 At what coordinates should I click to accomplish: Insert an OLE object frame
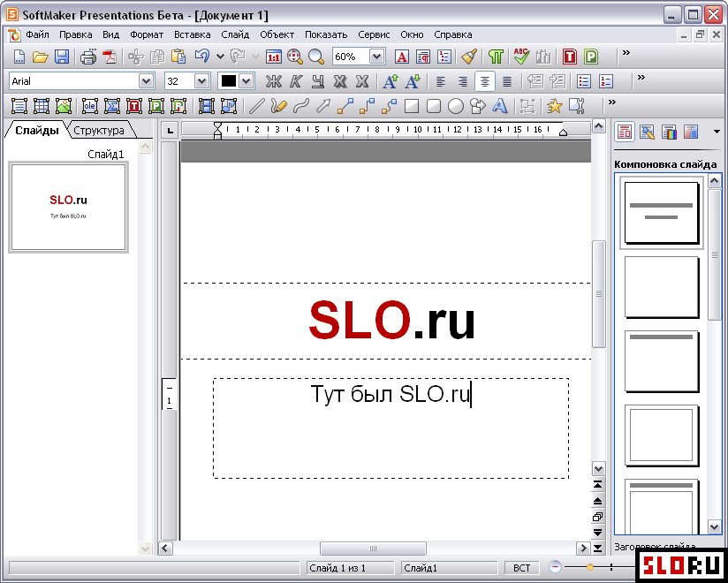point(89,106)
